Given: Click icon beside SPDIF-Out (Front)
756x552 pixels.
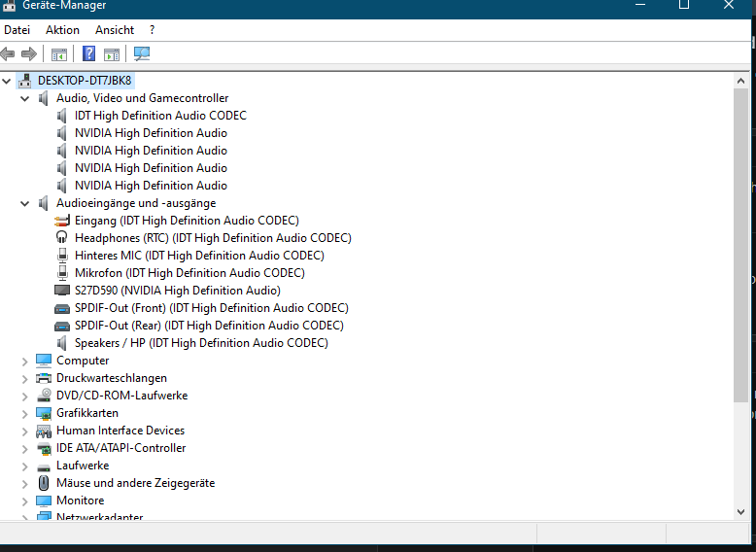Looking at the screenshot, I should click(62, 308).
